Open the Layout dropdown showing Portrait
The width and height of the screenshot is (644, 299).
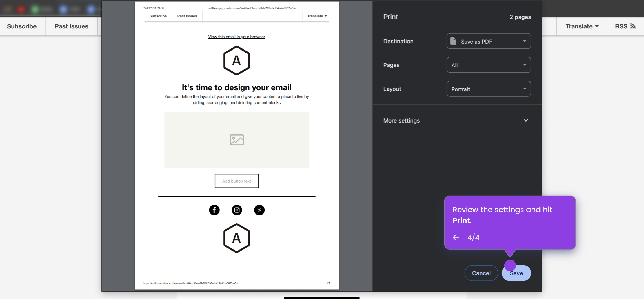pos(488,89)
